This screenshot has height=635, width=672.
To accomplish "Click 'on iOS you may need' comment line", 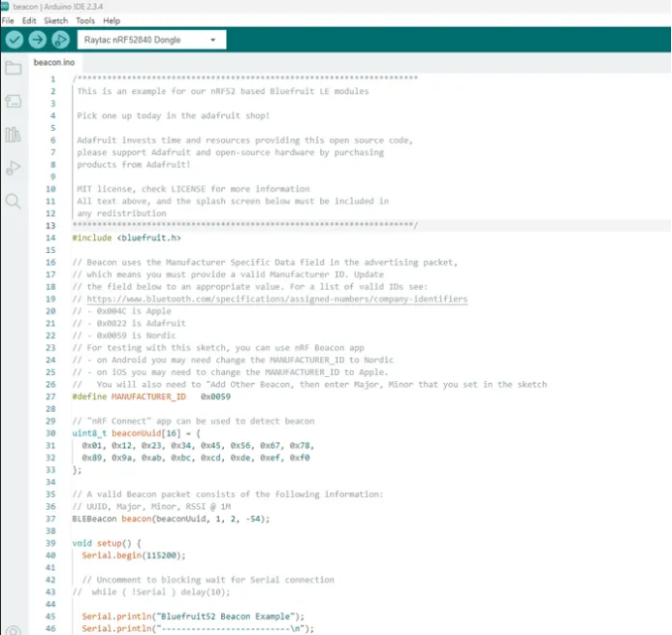I will click(x=230, y=372).
